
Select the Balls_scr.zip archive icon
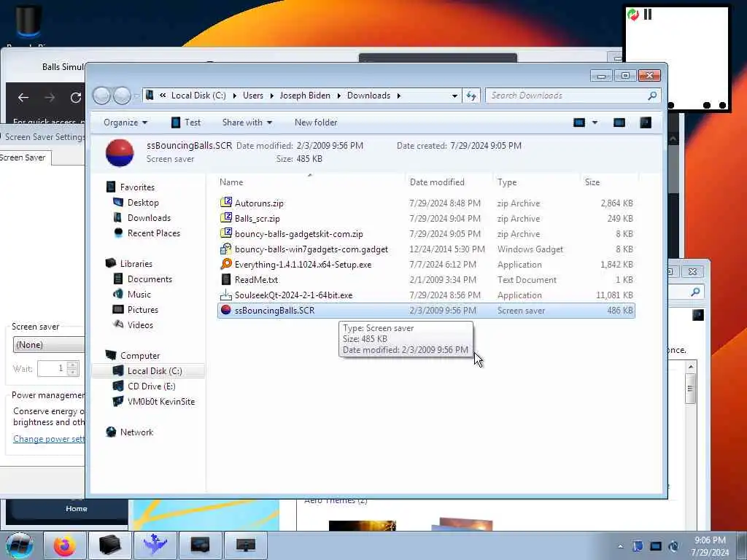[226, 218]
